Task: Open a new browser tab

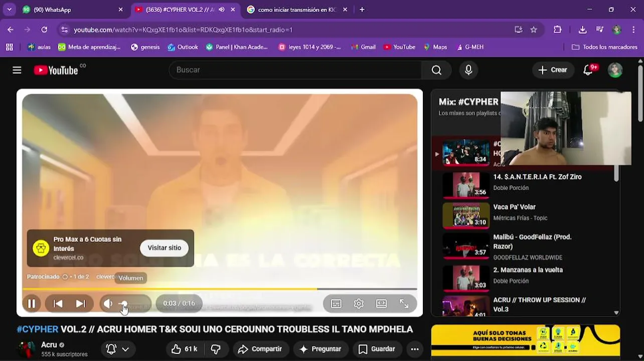Action: [x=362, y=10]
